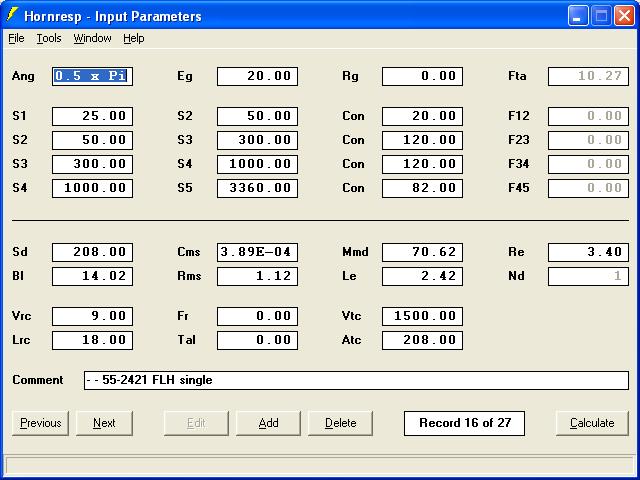The image size is (640, 480).
Task: Click the Mmd field showing 70.62
Action: pyautogui.click(x=422, y=252)
